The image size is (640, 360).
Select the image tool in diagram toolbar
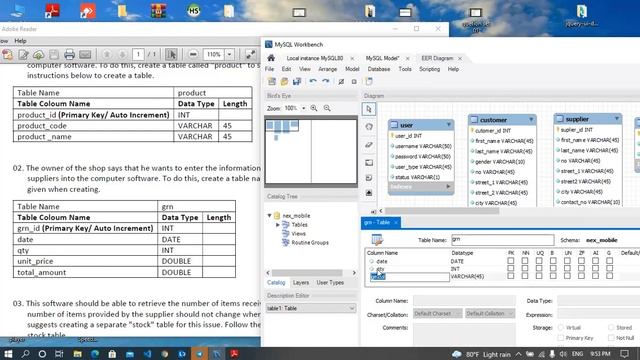click(x=369, y=193)
